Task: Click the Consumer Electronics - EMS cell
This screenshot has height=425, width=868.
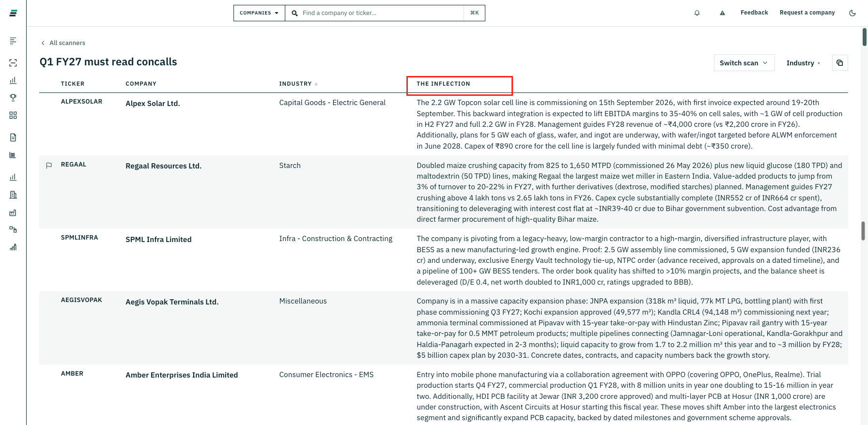Action: [x=326, y=375]
